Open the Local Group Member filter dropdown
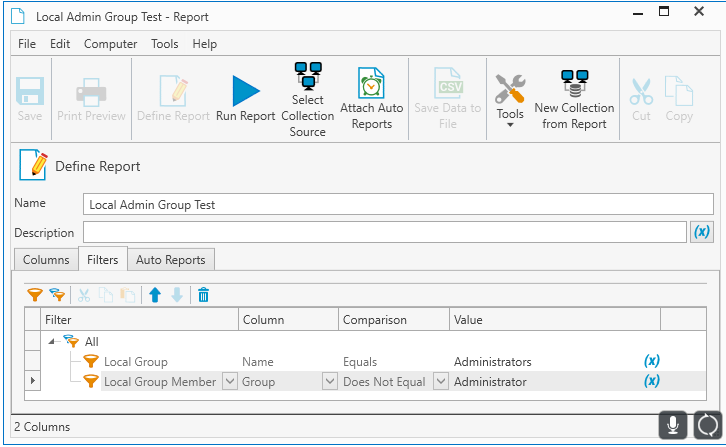 click(x=229, y=382)
